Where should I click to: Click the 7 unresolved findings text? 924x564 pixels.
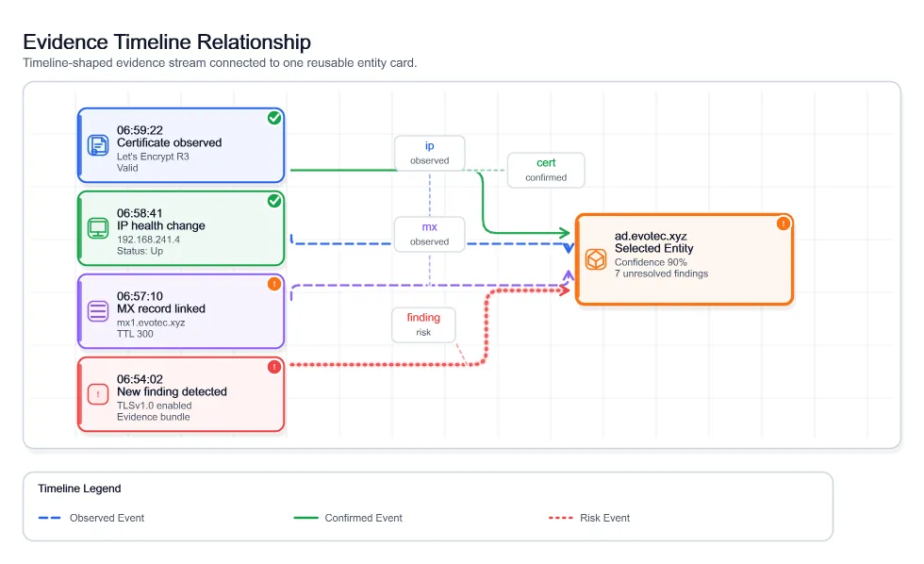[x=661, y=274]
